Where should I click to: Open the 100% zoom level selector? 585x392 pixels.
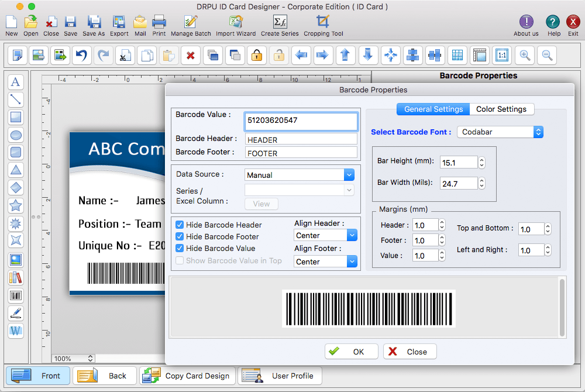click(73, 359)
